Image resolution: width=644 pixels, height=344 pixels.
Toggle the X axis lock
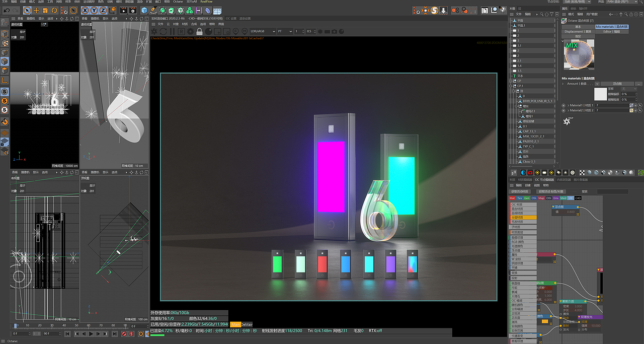click(85, 10)
